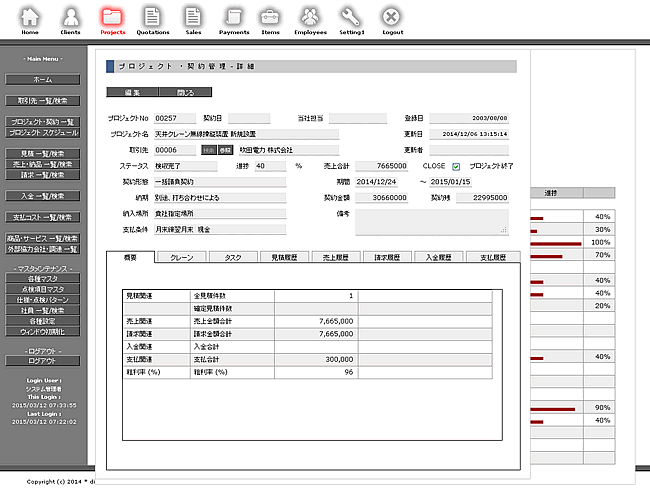
Task: Open 売上・納品 一覧/検索 in sidebar
Action: (43, 164)
